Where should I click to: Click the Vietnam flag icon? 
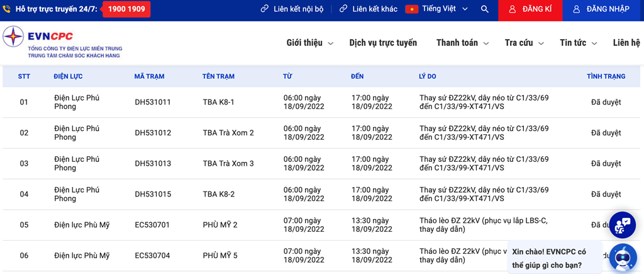pyautogui.click(x=411, y=9)
